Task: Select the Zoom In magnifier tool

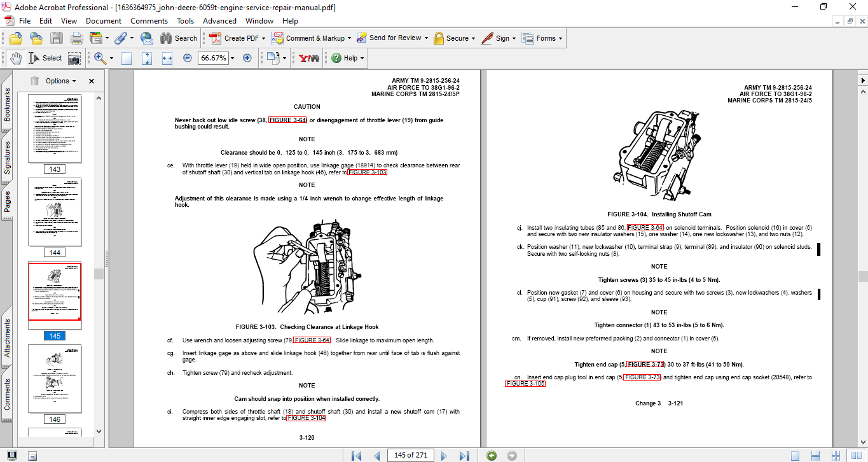Action: (99, 57)
